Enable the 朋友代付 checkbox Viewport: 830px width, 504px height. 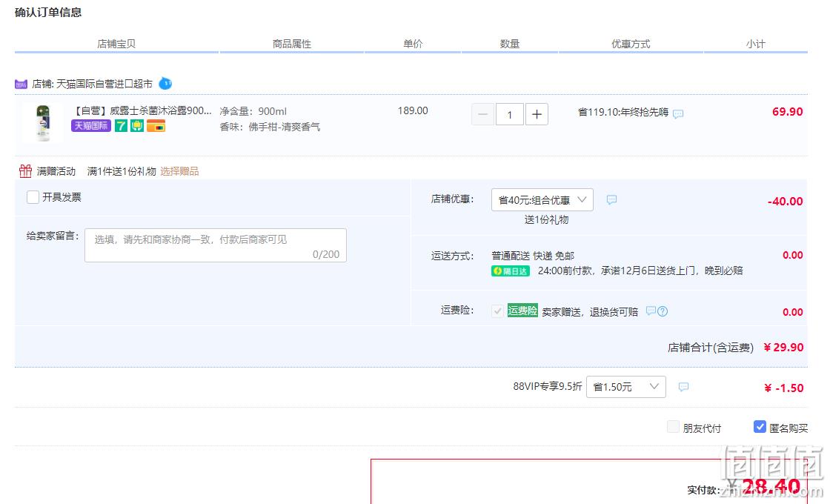[x=674, y=427]
